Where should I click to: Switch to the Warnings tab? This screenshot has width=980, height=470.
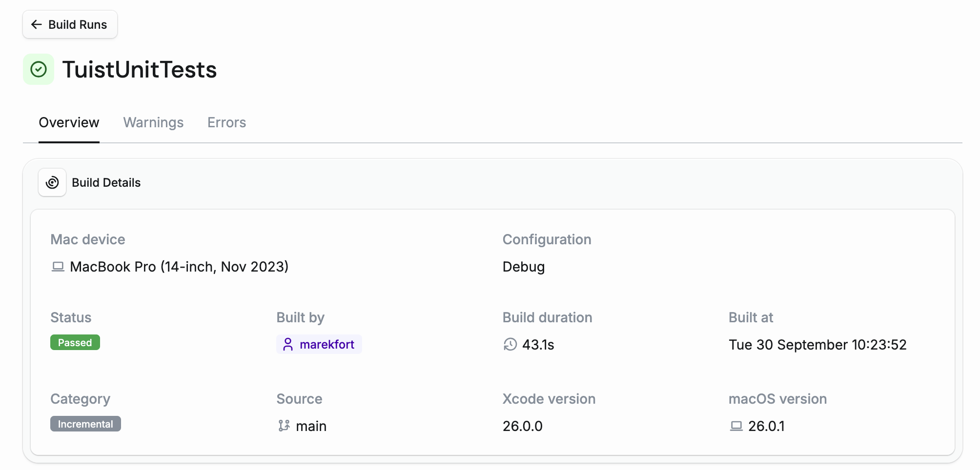pos(153,122)
